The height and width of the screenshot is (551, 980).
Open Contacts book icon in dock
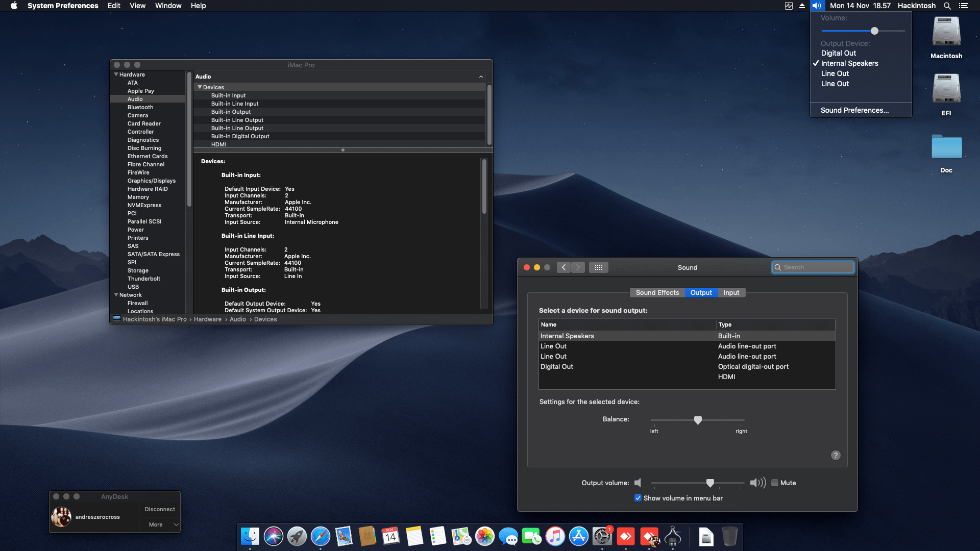coord(367,537)
